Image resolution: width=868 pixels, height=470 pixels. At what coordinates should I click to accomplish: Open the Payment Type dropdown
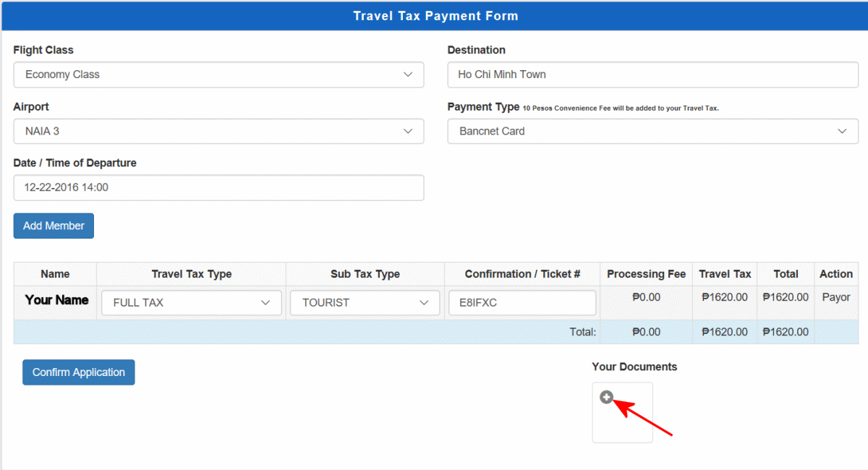(652, 132)
